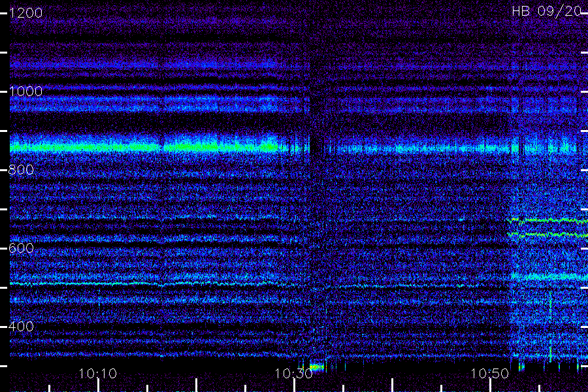Screen dimensions: 588x392
Task: Click the 800 frequency axis label
Action: (x=21, y=170)
